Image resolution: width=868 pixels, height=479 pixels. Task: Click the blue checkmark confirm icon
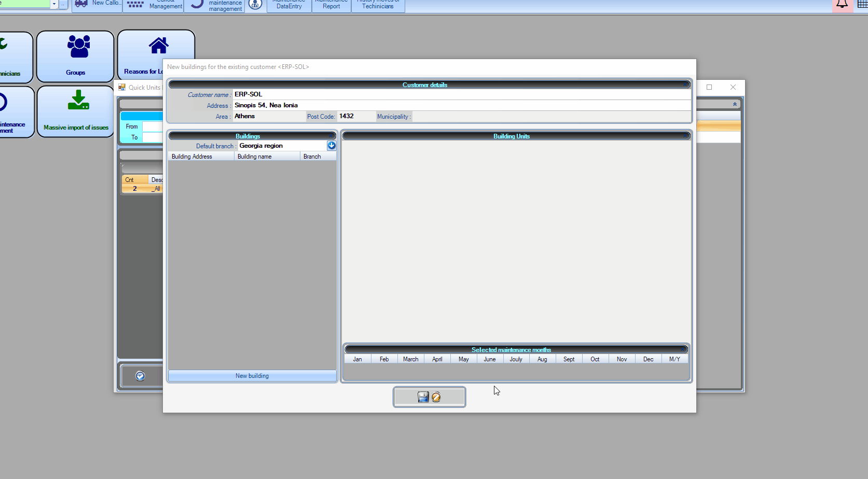140,376
